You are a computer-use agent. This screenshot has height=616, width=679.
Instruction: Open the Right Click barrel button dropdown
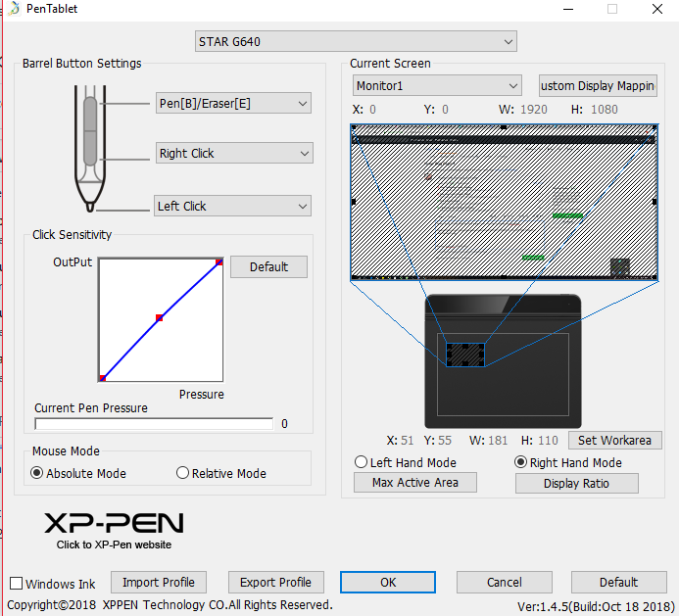pyautogui.click(x=234, y=153)
